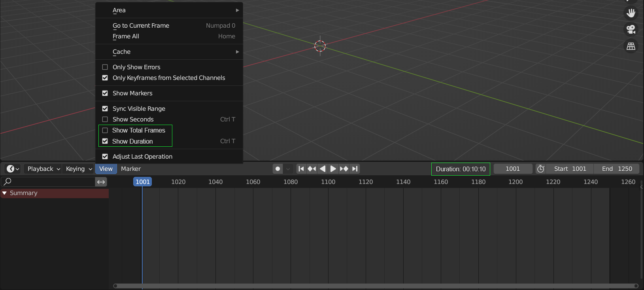Screen dimensions: 644x290
Task: Enable Show Seconds checkbox
Action: pos(105,119)
